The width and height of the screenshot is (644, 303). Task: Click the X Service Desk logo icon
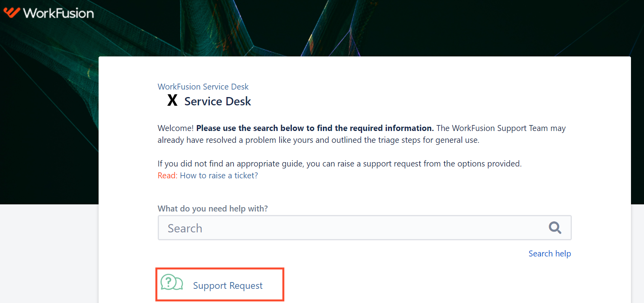(172, 100)
